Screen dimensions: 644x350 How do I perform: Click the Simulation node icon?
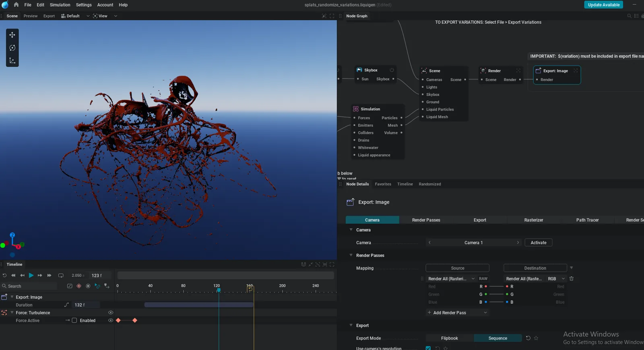356,109
